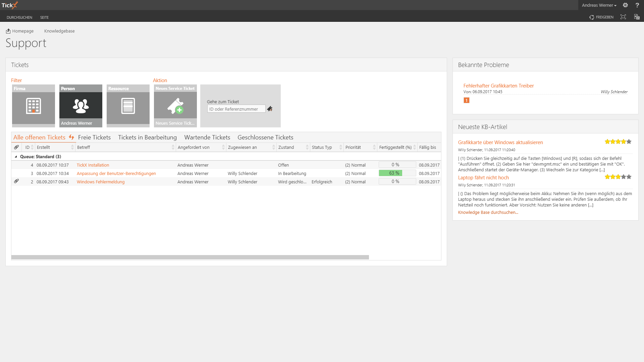Screen dimensions: 644x362
Task: Toggle focus content fullscreen icon
Action: pos(623,17)
